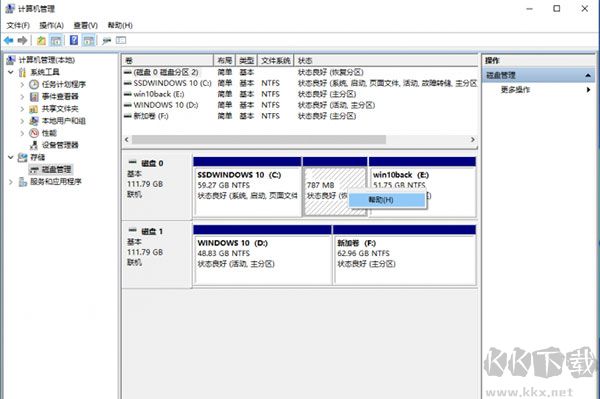600x399 pixels.
Task: Expand the 性能 node arrow
Action: coord(22,133)
